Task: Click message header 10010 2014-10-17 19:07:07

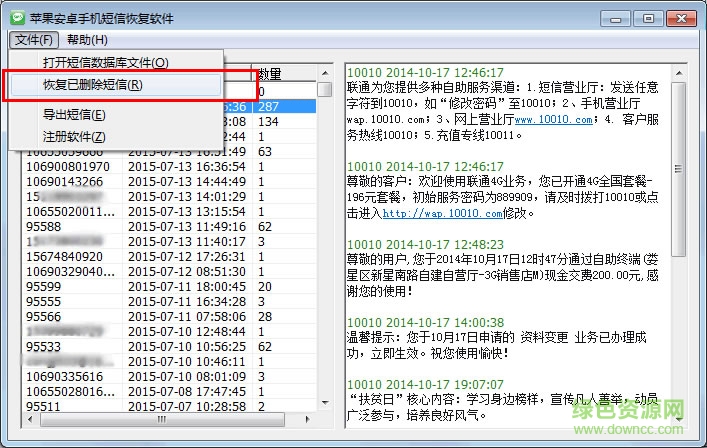Action: click(x=425, y=385)
